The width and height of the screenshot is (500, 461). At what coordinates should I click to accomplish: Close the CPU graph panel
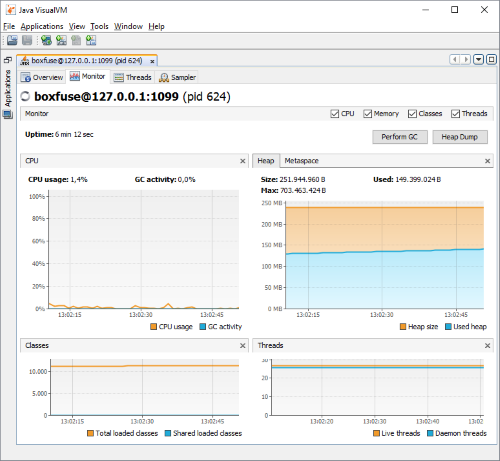[x=243, y=161]
